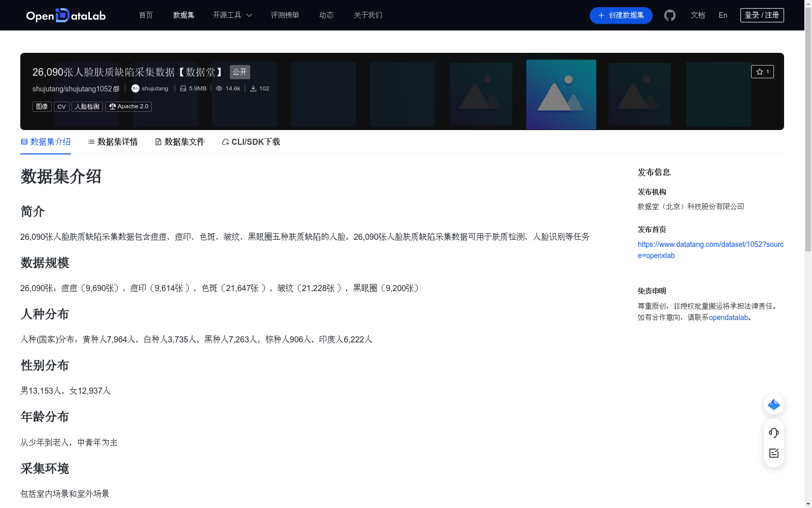
Task: Click the 创建数据集 button
Action: tap(620, 15)
